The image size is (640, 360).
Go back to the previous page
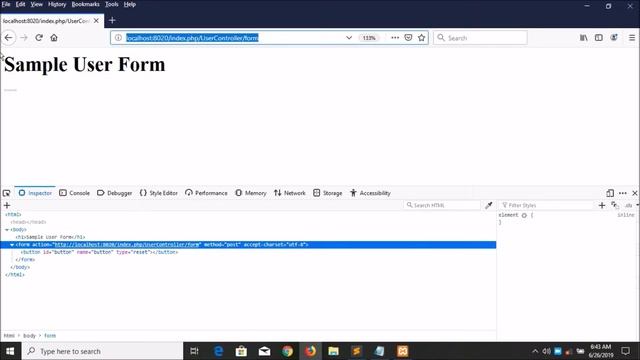pyautogui.click(x=9, y=38)
